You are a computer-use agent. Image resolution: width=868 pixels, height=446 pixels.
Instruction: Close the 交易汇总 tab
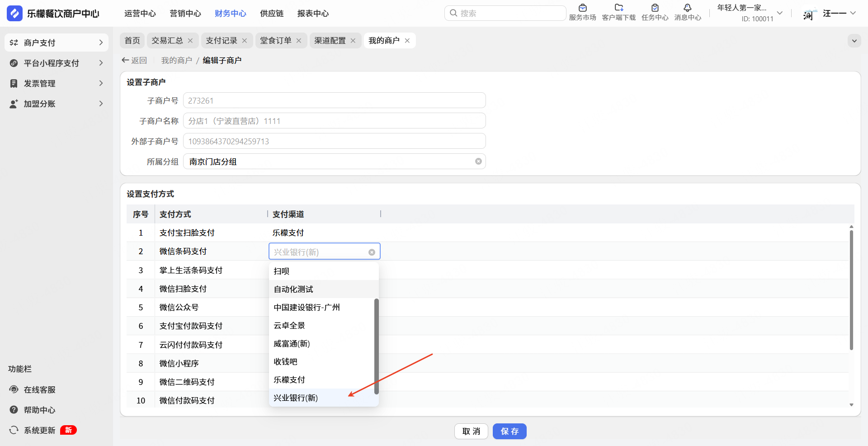click(190, 41)
